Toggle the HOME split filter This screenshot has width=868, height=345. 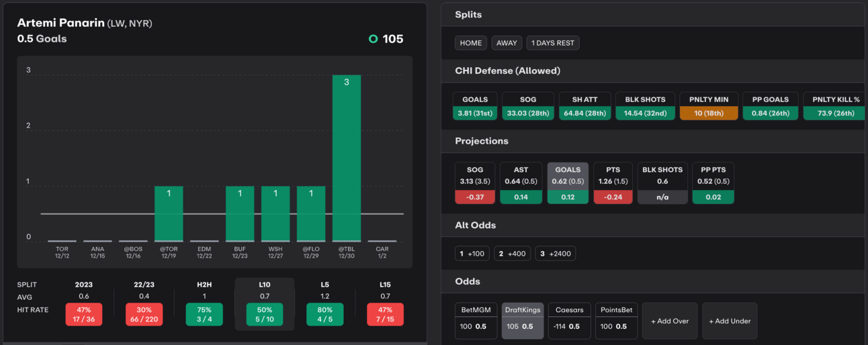point(471,43)
